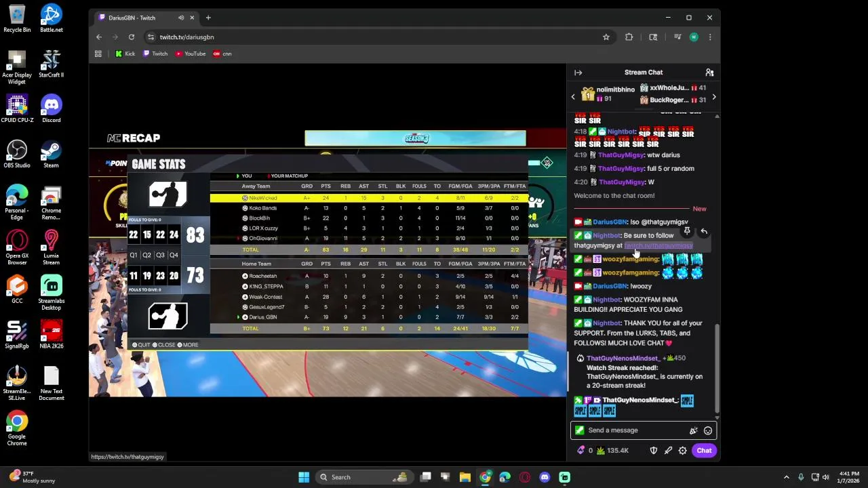Screen dimensions: 868x488
Task: Open NBA 2K26 desktop shortcut
Action: (52, 335)
